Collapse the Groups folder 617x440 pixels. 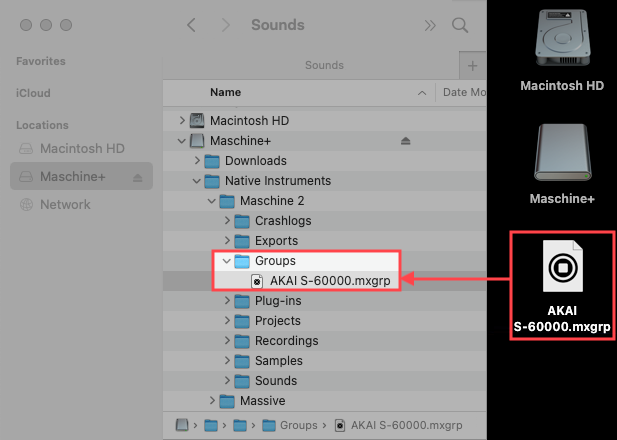point(227,261)
